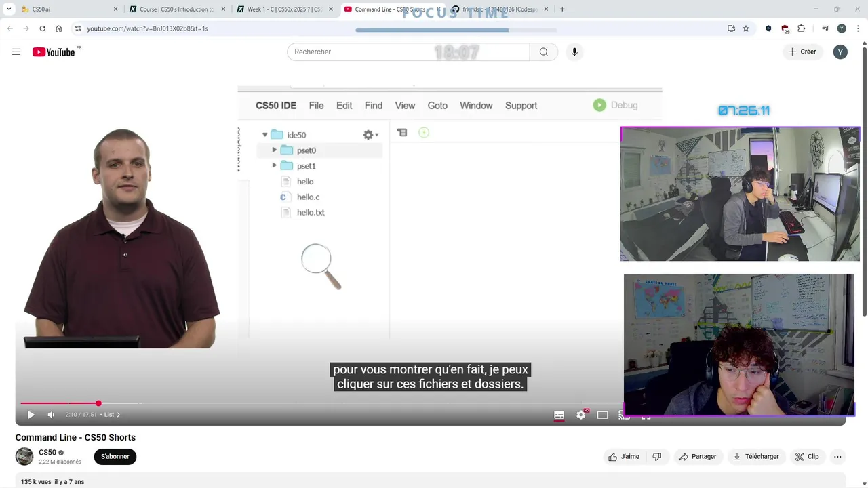868x488 pixels.
Task: Open the extensions puzzle menu
Action: [801, 28]
